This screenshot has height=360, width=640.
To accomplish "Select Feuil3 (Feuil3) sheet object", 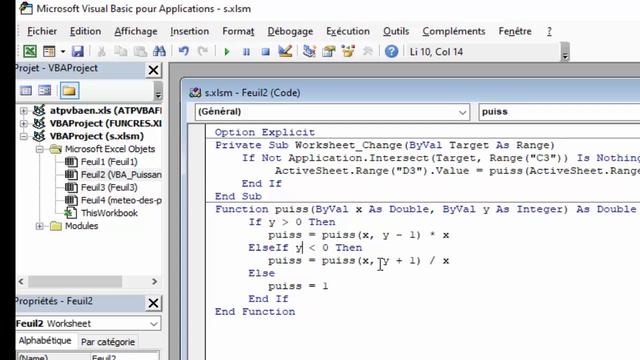I will pyautogui.click(x=109, y=187).
